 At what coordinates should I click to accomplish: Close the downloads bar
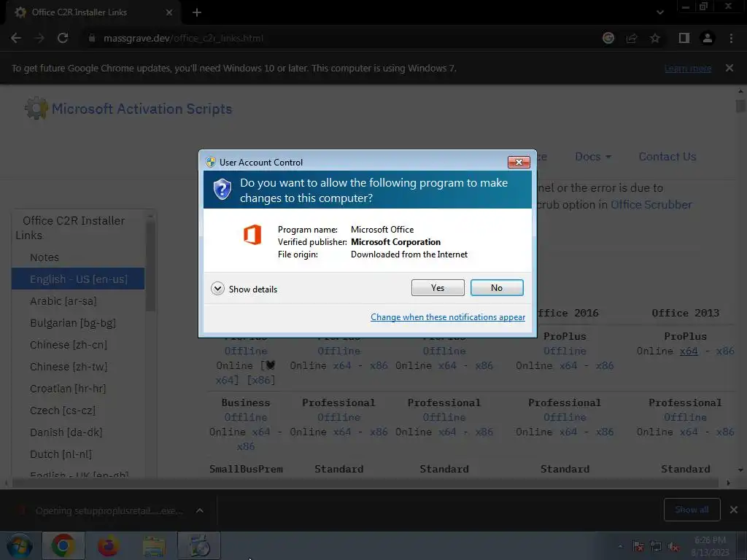734,510
